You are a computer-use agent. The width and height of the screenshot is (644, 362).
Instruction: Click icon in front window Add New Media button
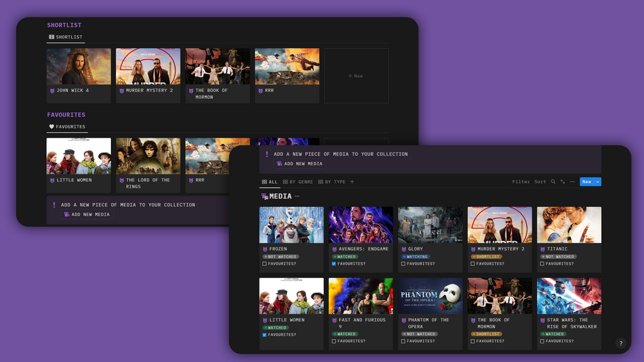[279, 163]
